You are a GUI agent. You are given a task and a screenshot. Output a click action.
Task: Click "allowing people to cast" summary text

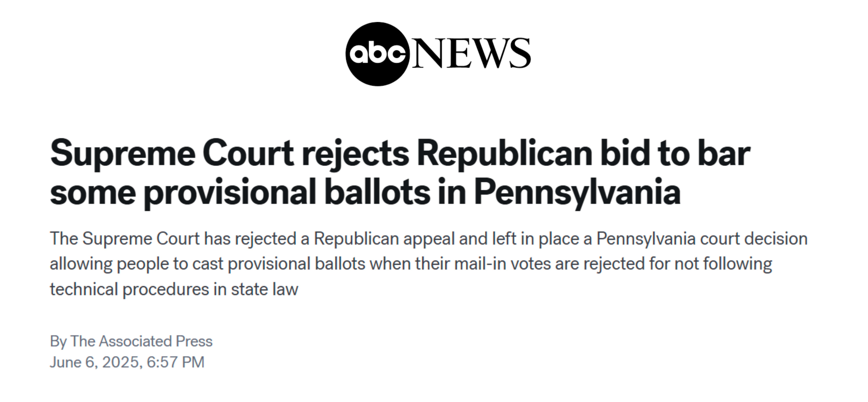(x=136, y=263)
